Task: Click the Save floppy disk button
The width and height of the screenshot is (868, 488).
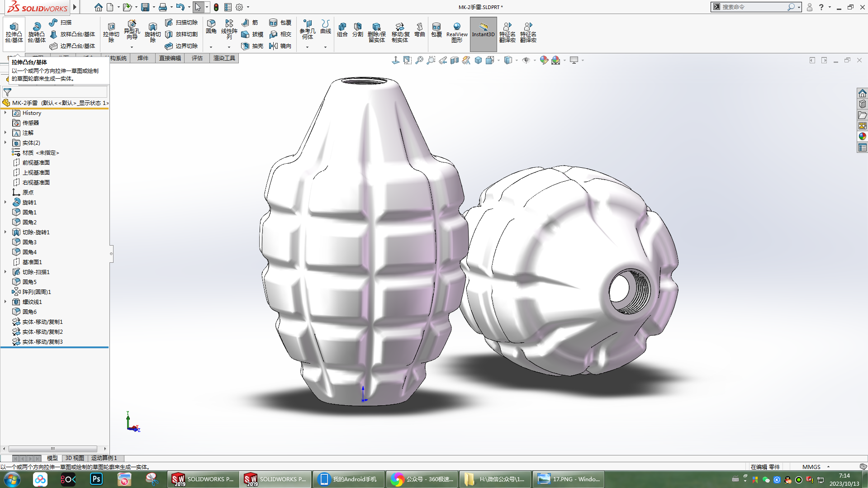Action: [145, 7]
